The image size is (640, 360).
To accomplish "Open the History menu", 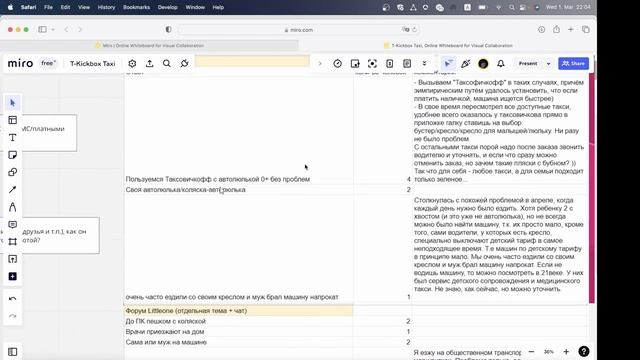I will [x=106, y=7].
